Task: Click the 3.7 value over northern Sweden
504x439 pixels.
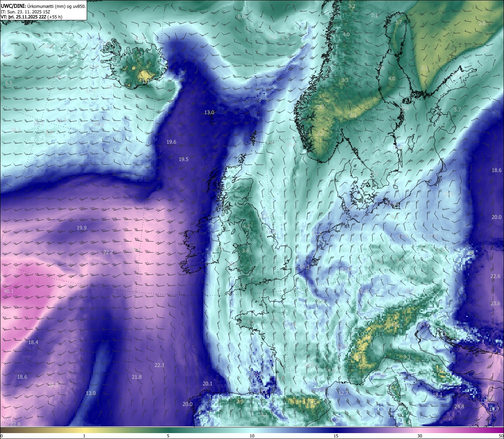Action: point(398,23)
